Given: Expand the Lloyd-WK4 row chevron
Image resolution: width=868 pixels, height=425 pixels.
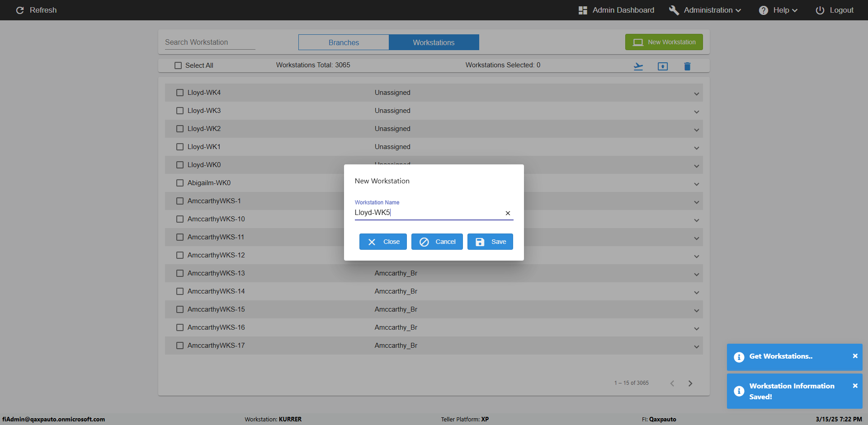Looking at the screenshot, I should click(x=696, y=94).
